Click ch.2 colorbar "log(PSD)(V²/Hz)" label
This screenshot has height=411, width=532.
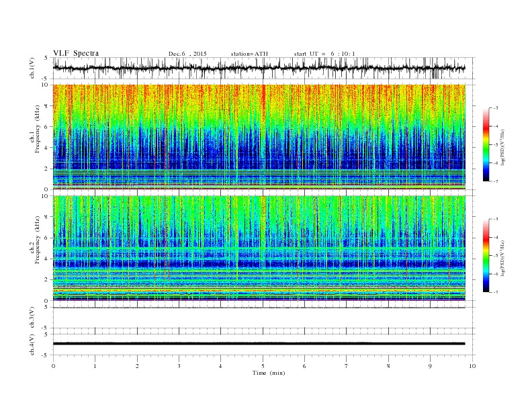[x=504, y=257]
